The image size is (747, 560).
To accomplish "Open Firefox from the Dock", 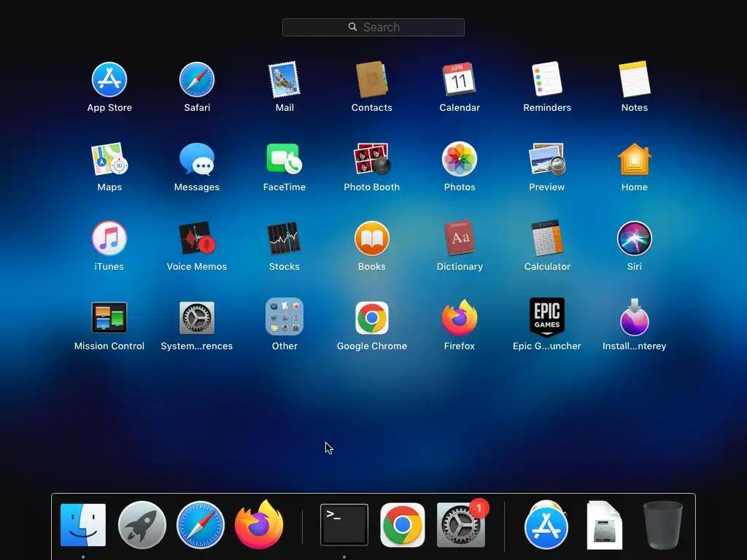I will tap(259, 525).
